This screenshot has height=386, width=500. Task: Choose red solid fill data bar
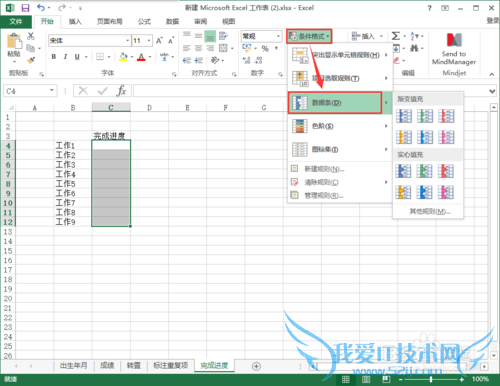pyautogui.click(x=446, y=171)
